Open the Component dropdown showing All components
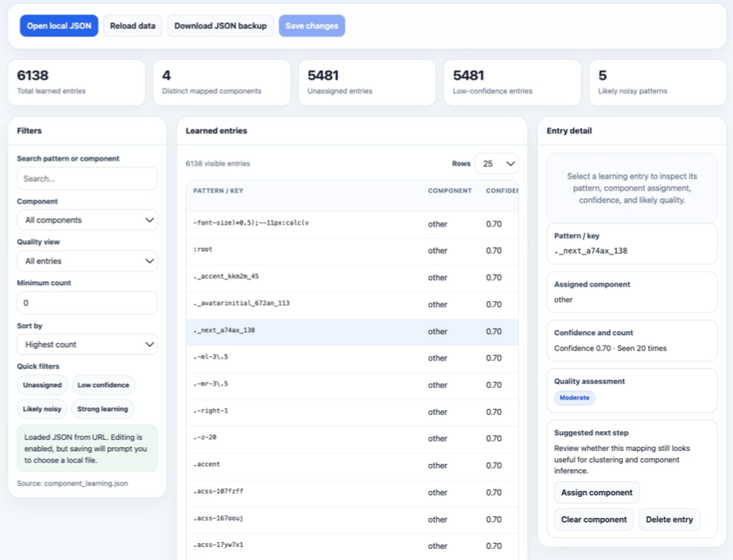The image size is (733, 560). point(87,220)
